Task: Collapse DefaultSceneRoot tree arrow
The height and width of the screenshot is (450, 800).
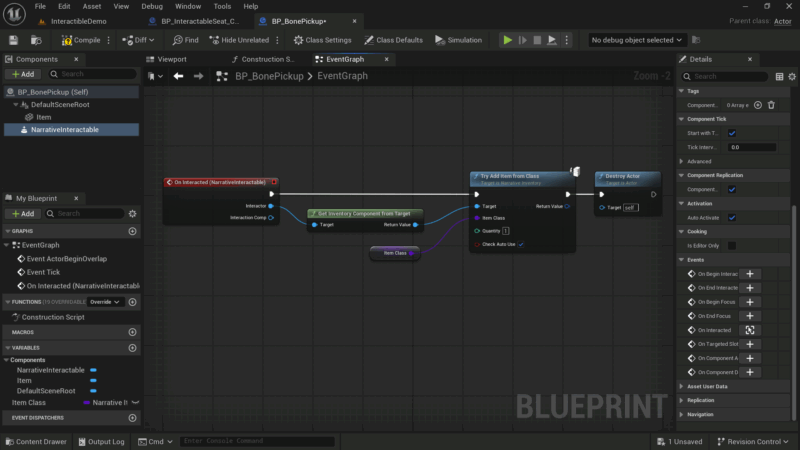Action: click(15, 105)
